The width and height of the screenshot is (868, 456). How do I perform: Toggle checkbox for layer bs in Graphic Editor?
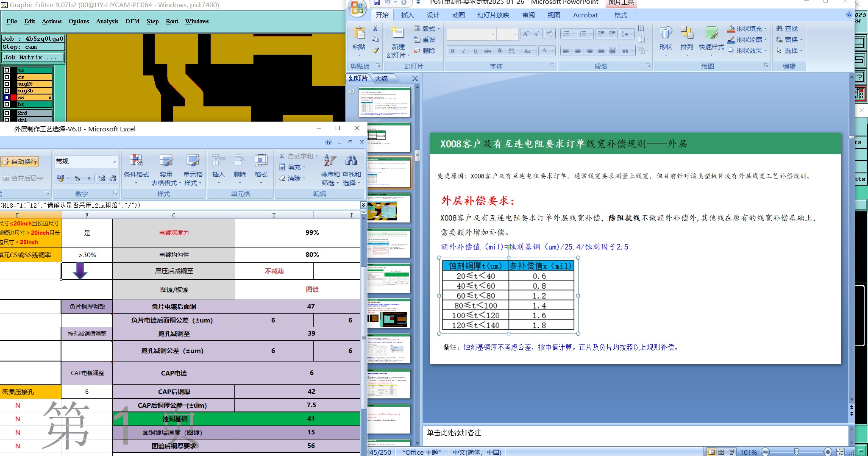coord(7,104)
